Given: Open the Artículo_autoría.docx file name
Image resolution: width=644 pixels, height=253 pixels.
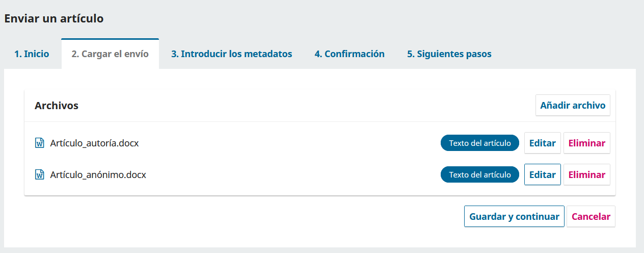Looking at the screenshot, I should [94, 143].
